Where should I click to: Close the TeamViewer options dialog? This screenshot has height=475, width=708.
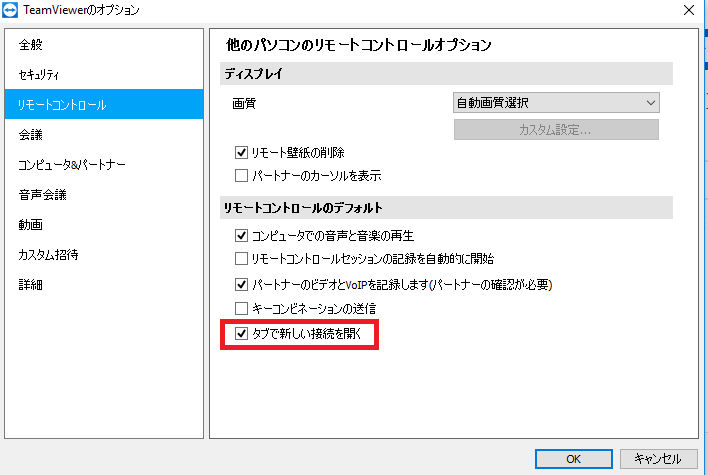(689, 10)
